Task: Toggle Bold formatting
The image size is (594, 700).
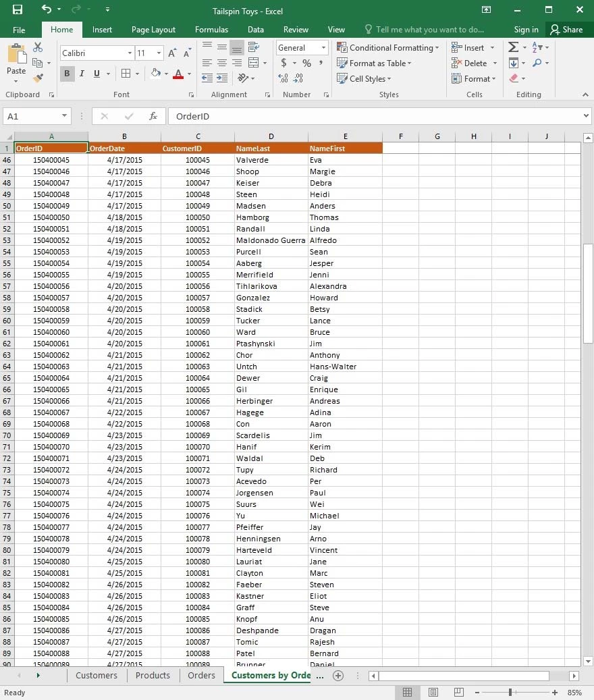Action: 67,74
